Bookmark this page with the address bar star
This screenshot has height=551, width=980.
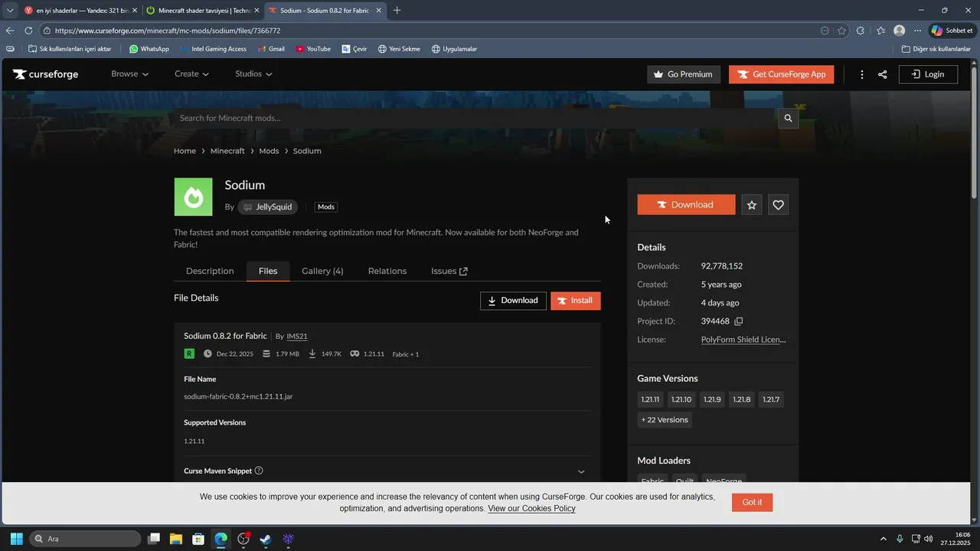click(841, 31)
